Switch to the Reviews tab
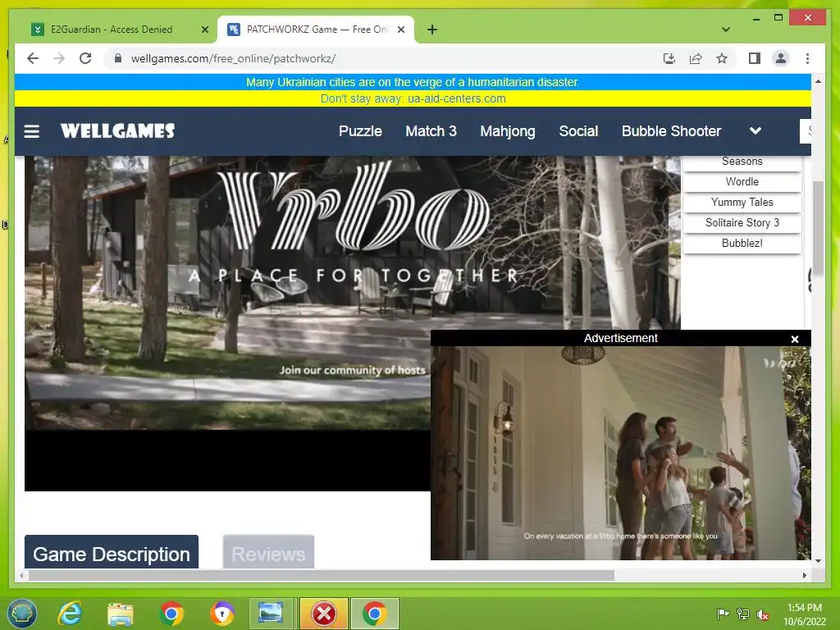The width and height of the screenshot is (840, 630). pyautogui.click(x=268, y=552)
